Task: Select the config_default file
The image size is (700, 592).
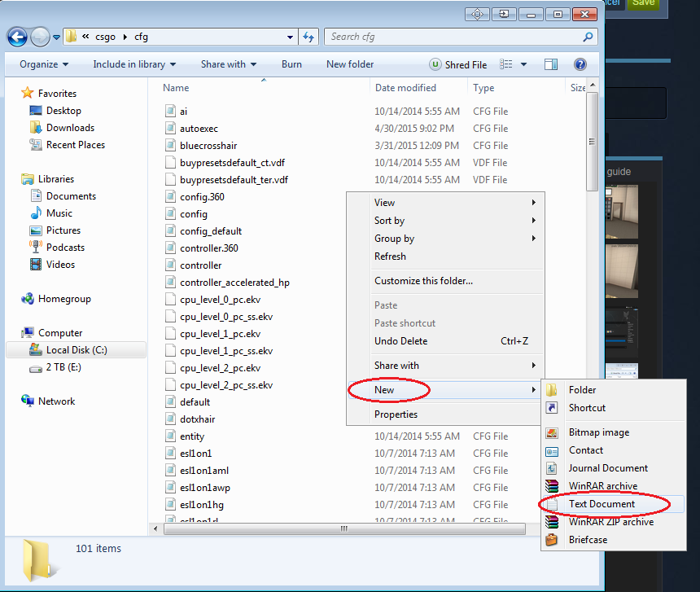Action: (211, 231)
